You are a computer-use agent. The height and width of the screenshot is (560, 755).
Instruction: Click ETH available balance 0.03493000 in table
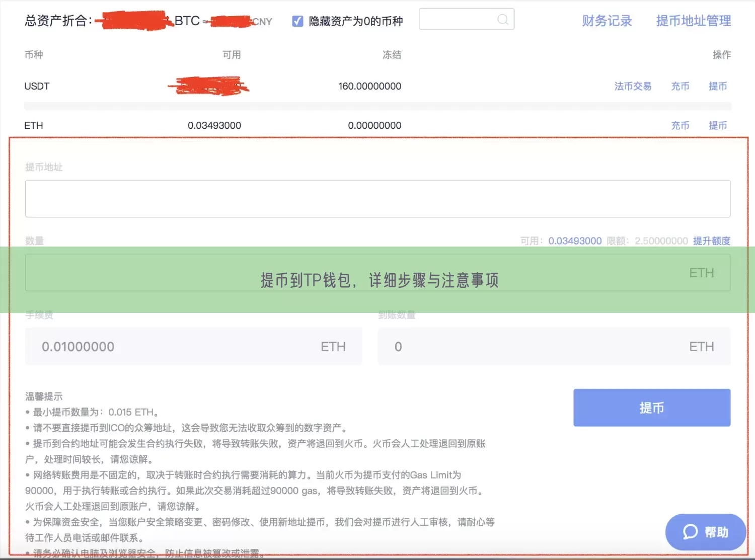tap(214, 125)
